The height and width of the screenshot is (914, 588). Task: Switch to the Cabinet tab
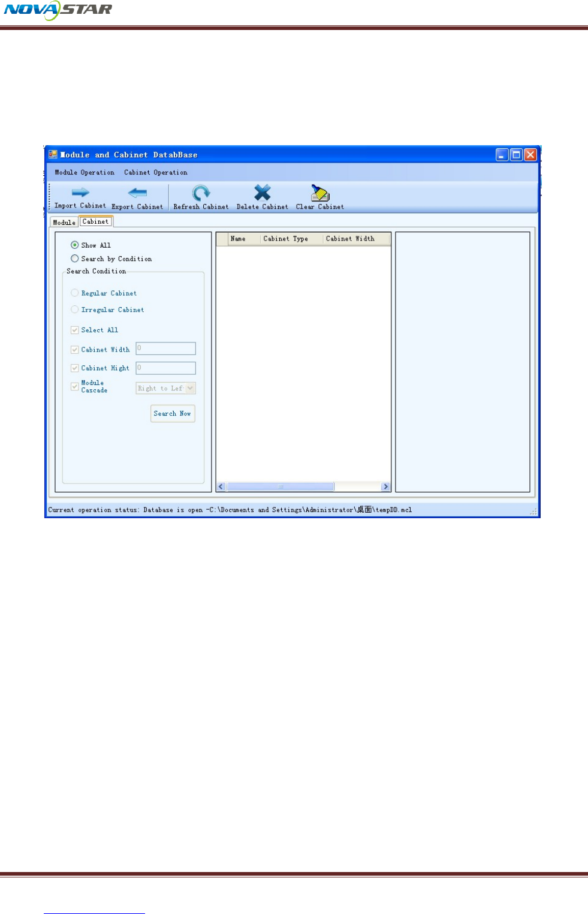pos(96,221)
